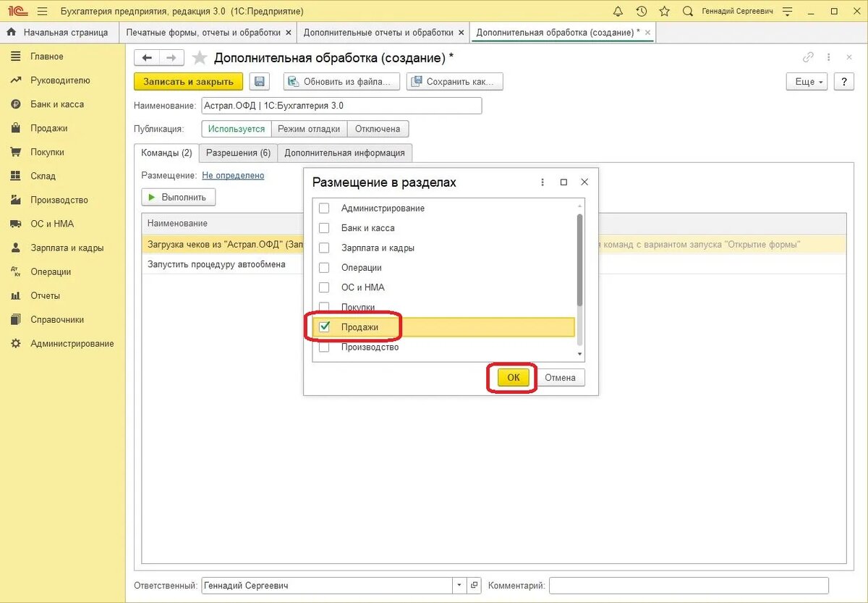Maximize the Размещение в разделах dialog
This screenshot has width=868, height=603.
pyautogui.click(x=563, y=182)
